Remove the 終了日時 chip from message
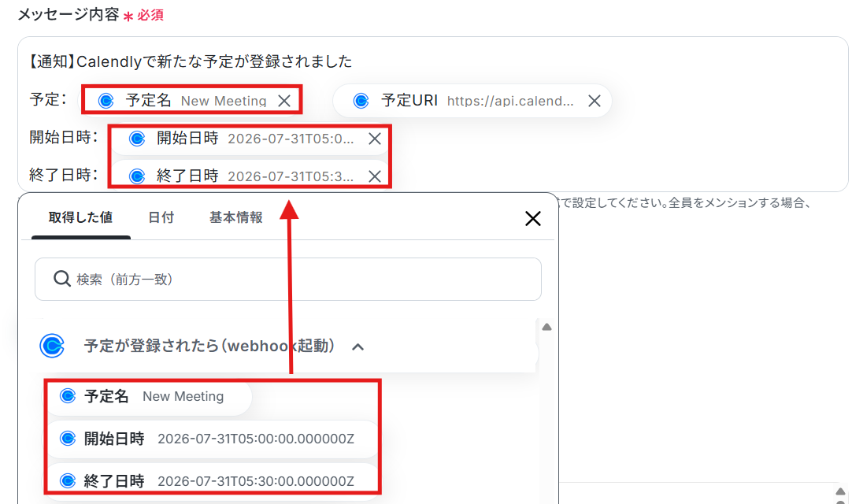Viewport: 852px width, 504px height. [374, 176]
